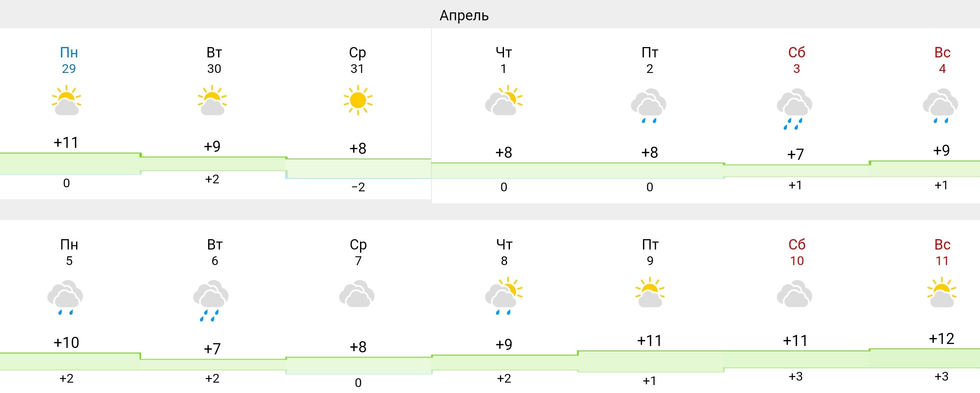Image resolution: width=980 pixels, height=393 pixels.
Task: Select the Апрель month header
Action: pos(464,15)
